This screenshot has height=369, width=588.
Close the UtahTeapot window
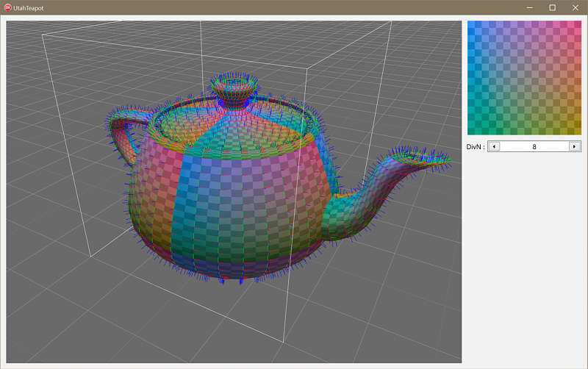[x=576, y=7]
